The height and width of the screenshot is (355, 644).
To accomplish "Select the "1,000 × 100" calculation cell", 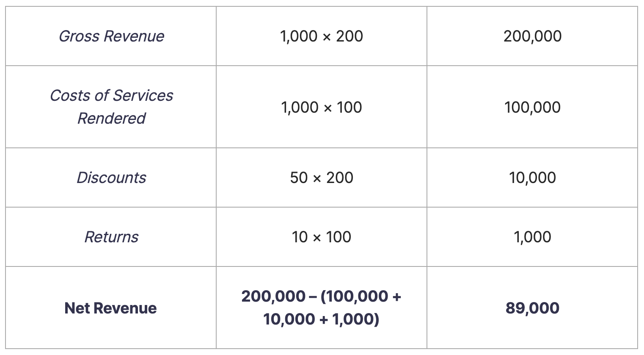I will pos(321,107).
